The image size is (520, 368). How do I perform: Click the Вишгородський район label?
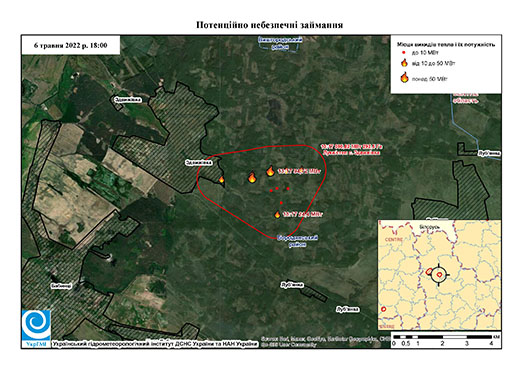(280, 44)
